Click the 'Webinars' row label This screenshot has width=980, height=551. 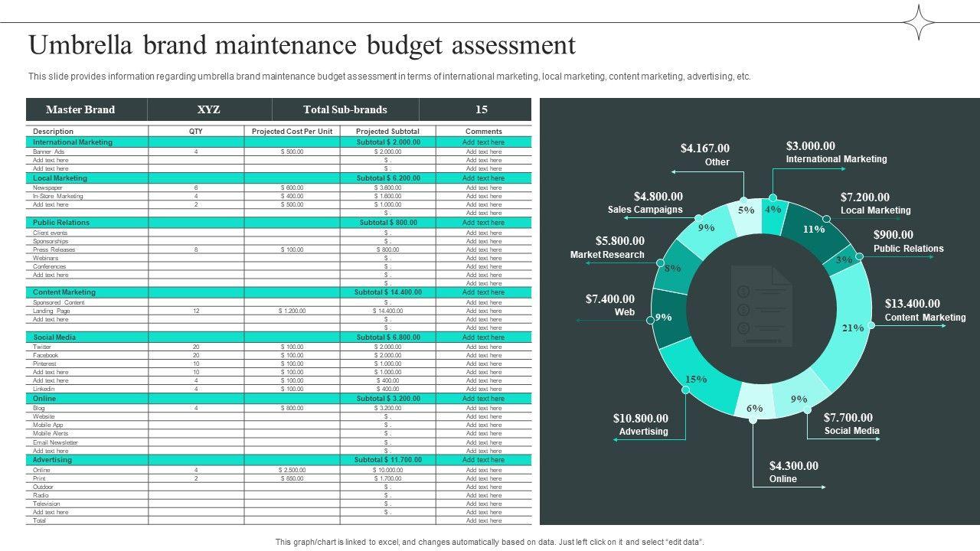click(x=46, y=258)
